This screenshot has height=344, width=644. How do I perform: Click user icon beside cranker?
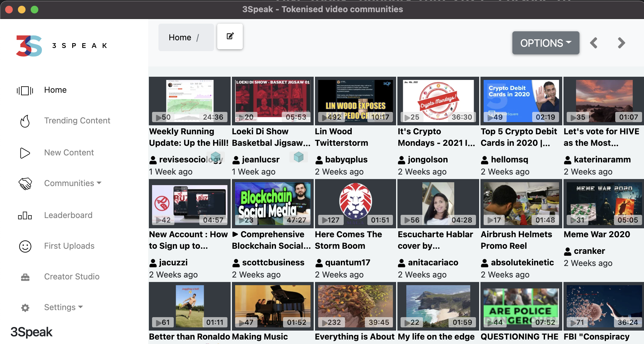click(x=568, y=251)
